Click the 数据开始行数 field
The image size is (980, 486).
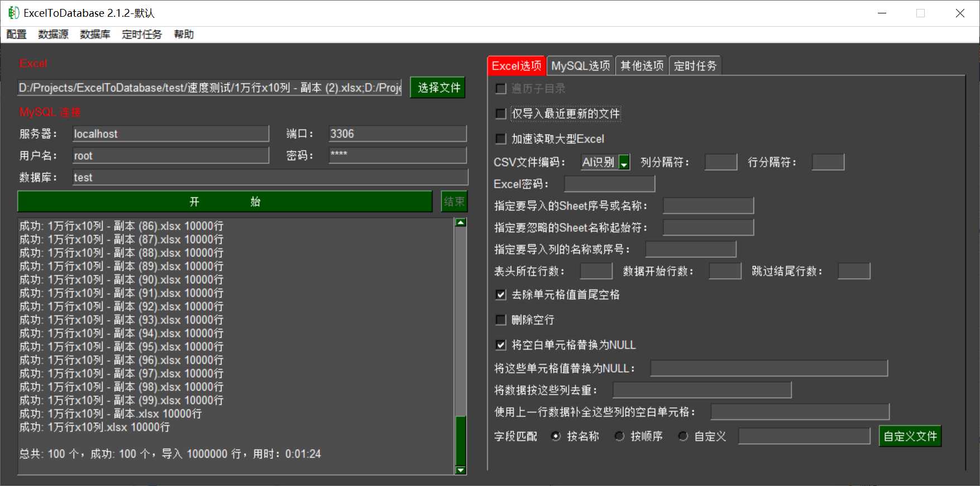click(725, 271)
